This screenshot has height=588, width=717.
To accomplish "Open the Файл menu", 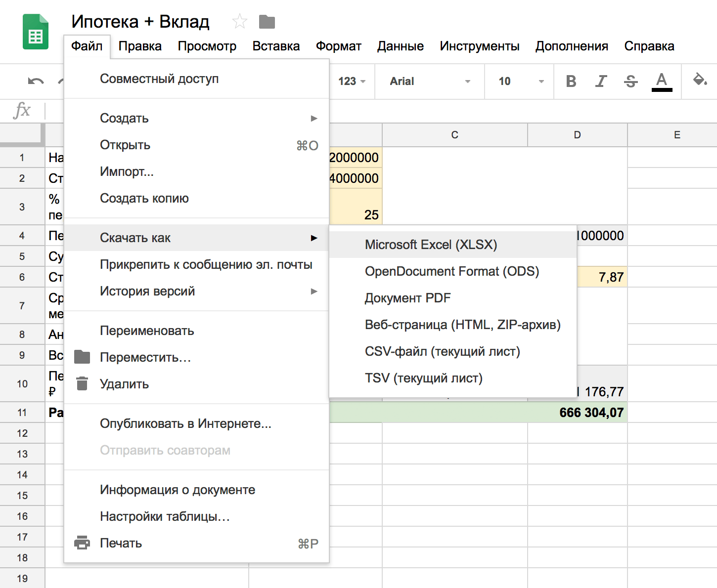I will click(x=87, y=46).
